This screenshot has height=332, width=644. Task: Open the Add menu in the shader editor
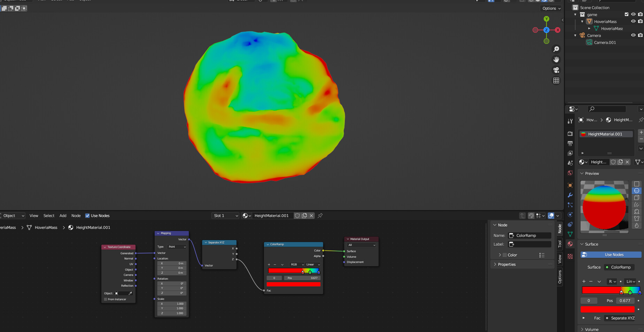click(x=63, y=216)
